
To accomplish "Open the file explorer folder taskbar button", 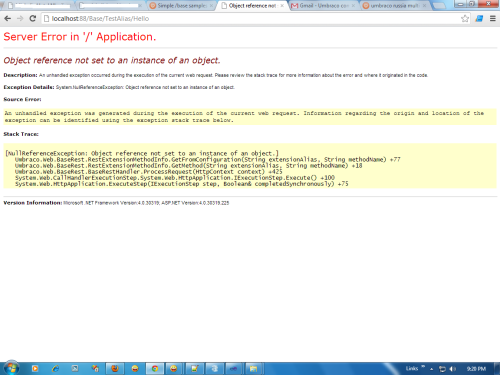I will tap(254, 368).
